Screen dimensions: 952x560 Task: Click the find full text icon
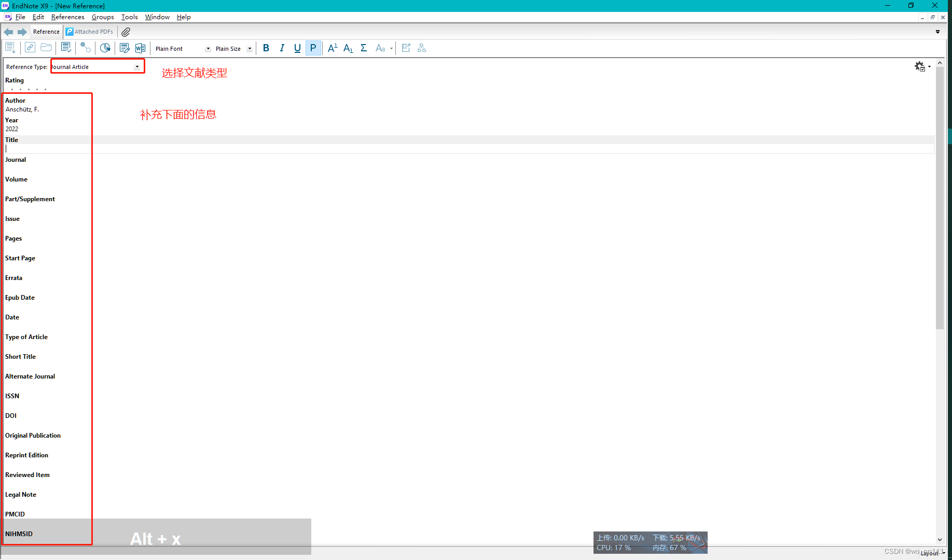point(86,48)
